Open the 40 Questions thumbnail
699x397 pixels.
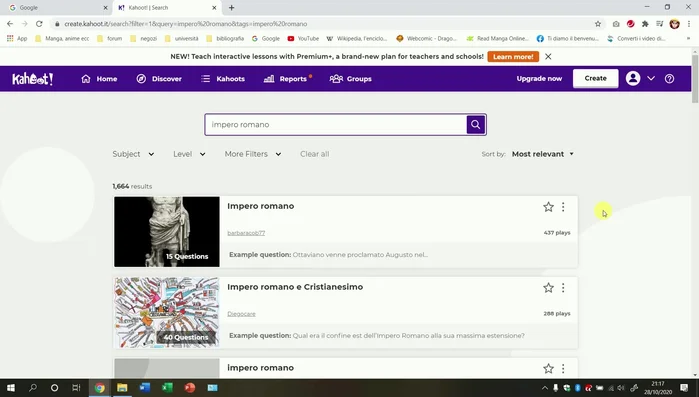point(167,313)
